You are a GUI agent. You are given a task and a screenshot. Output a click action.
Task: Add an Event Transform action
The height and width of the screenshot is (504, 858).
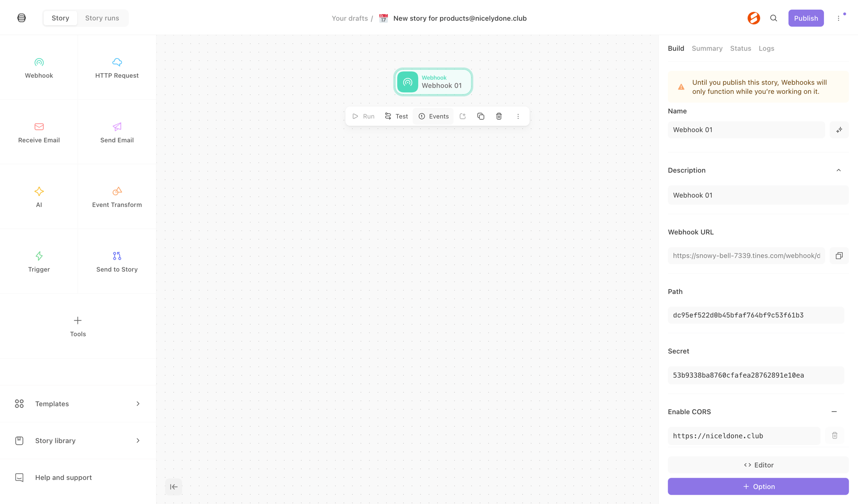(x=117, y=197)
